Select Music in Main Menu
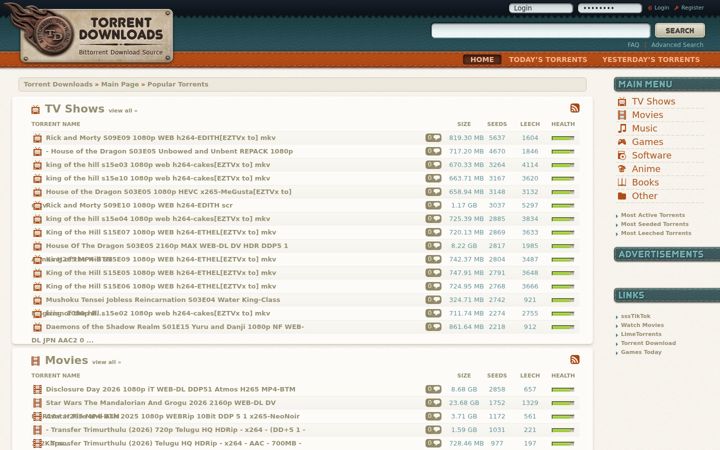Viewport: 720px width, 450px height. tap(644, 128)
